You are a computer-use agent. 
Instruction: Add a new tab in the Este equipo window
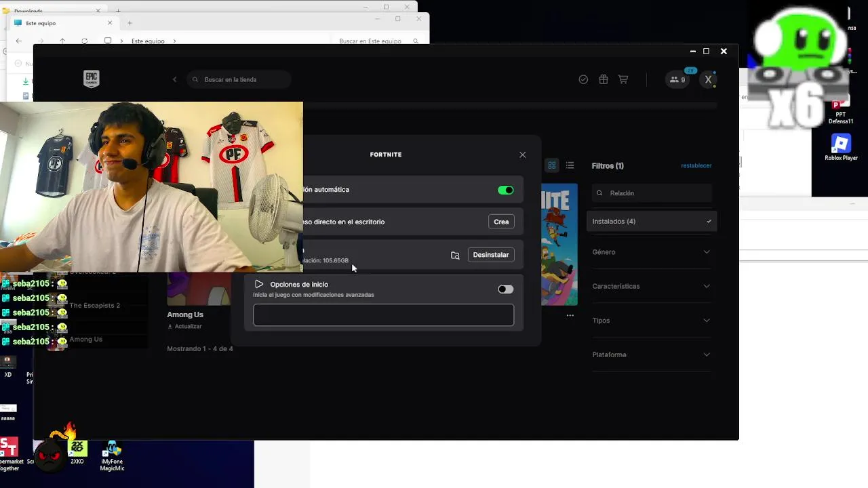130,23
